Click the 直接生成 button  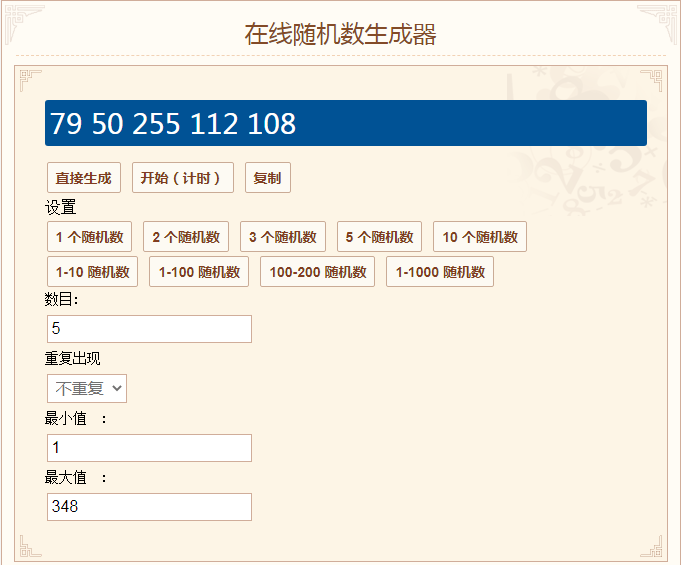pyautogui.click(x=83, y=178)
